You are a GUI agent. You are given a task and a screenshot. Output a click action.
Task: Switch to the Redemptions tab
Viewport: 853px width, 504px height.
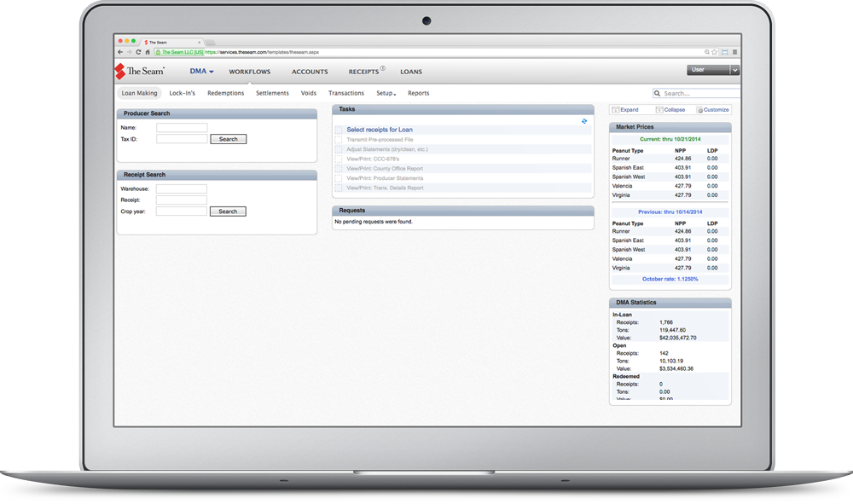(x=226, y=94)
